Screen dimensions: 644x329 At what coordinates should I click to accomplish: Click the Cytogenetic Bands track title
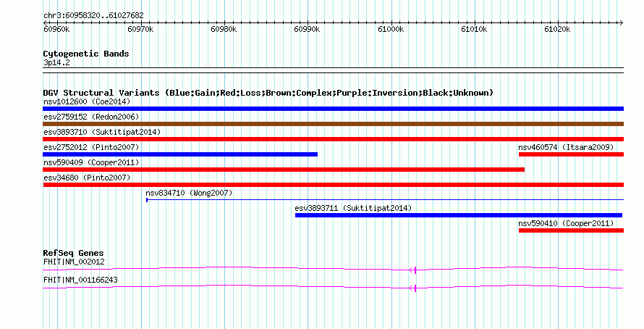86,54
